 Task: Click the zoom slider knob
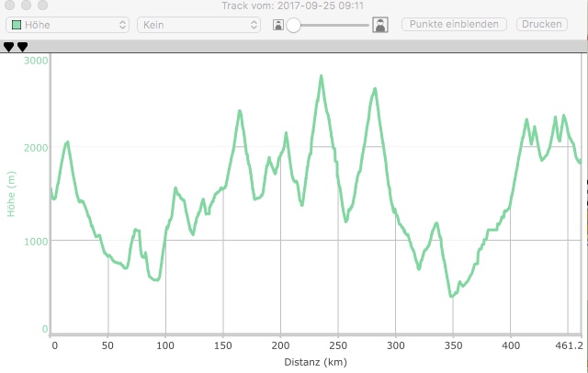pos(294,26)
